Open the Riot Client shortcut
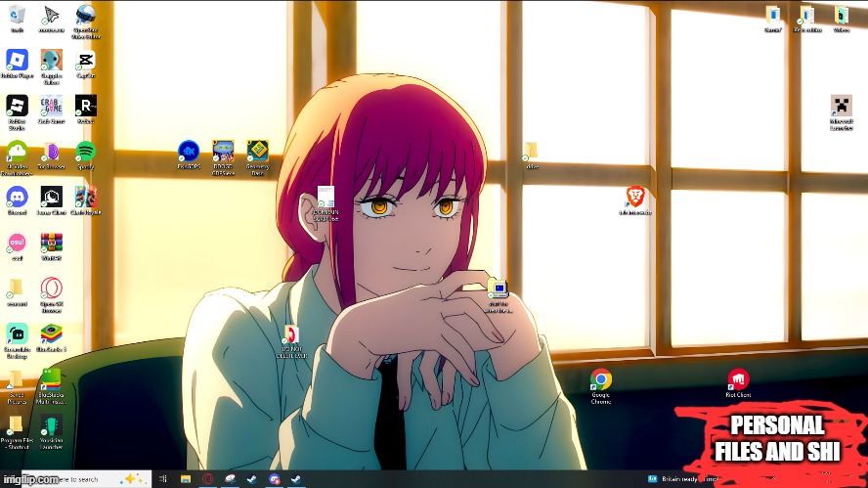The height and width of the screenshot is (488, 868). point(738,382)
